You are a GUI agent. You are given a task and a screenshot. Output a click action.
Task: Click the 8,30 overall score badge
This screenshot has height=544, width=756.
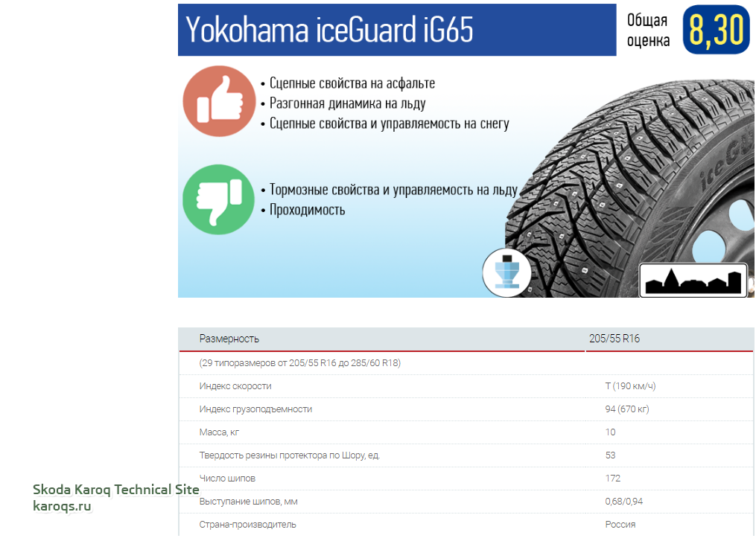(x=716, y=29)
